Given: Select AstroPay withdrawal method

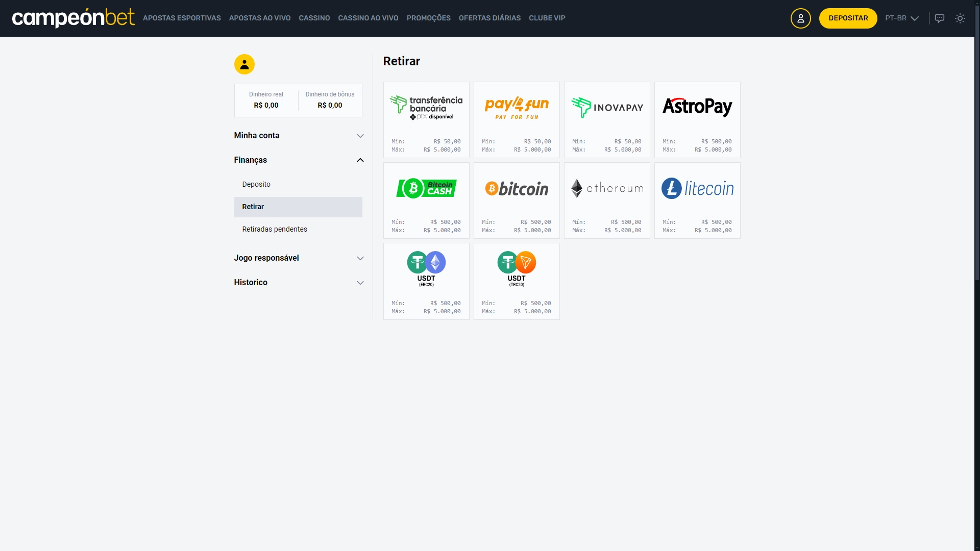Looking at the screenshot, I should (x=697, y=120).
